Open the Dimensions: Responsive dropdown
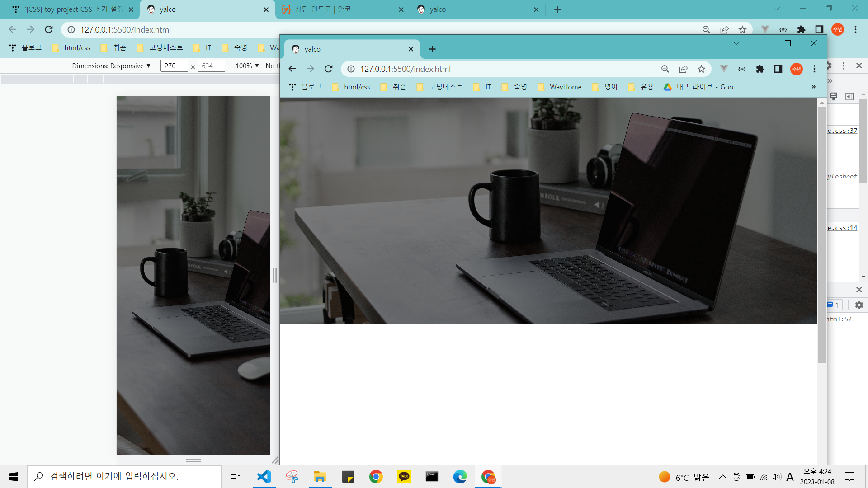The width and height of the screenshot is (868, 488). (x=111, y=66)
